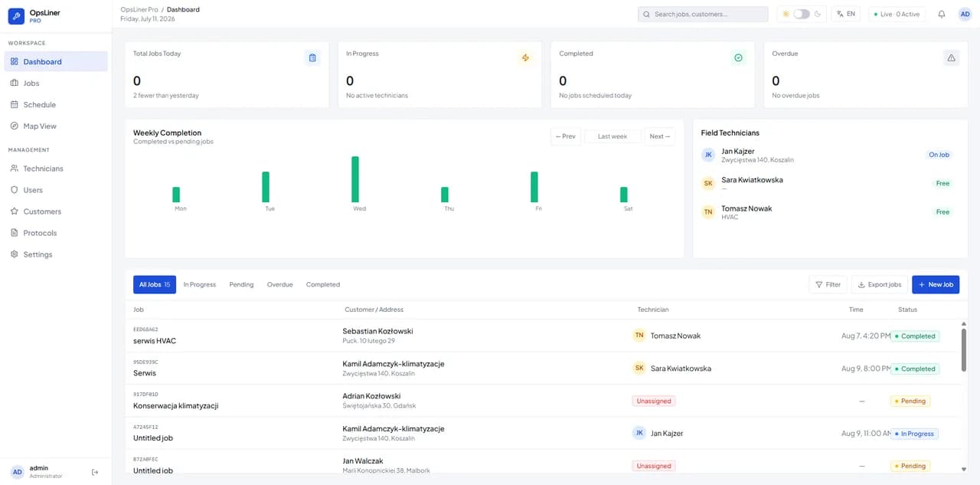
Task: Click the Unassigned badge for Konserwacja klimatyzacji
Action: (654, 401)
